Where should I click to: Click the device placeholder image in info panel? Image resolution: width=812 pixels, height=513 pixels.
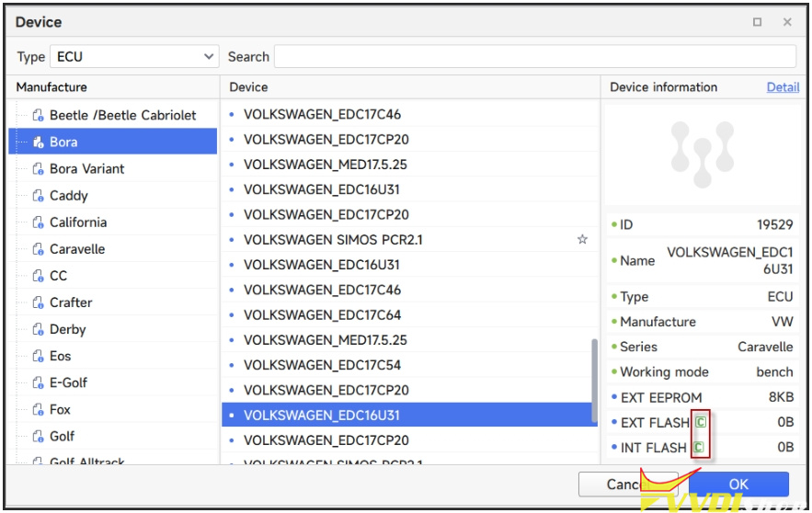click(x=703, y=154)
